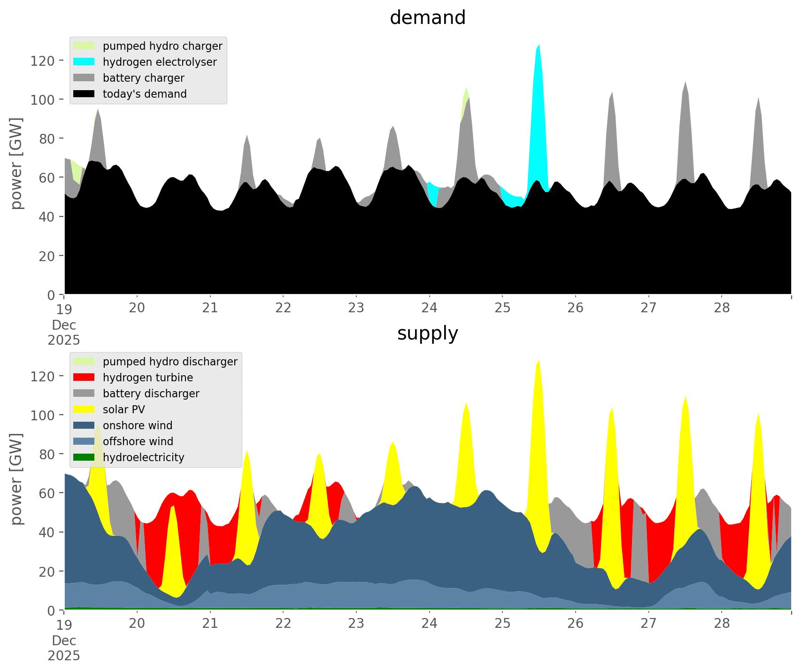Viewport: 801px width, 672px height.
Task: Click the battery discharger legend label
Action: tap(151, 394)
